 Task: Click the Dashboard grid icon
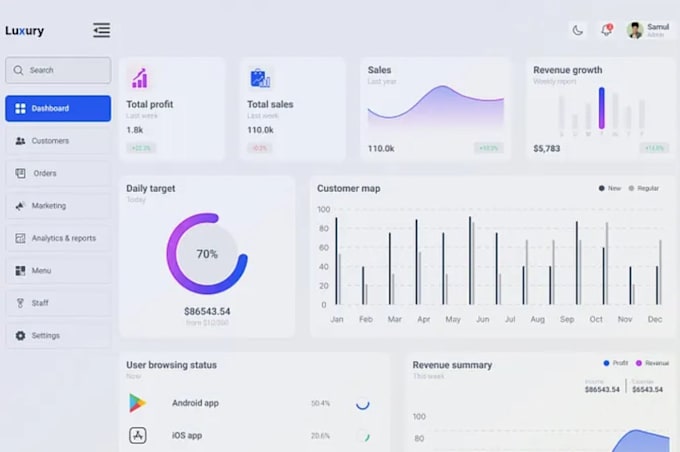[x=20, y=108]
